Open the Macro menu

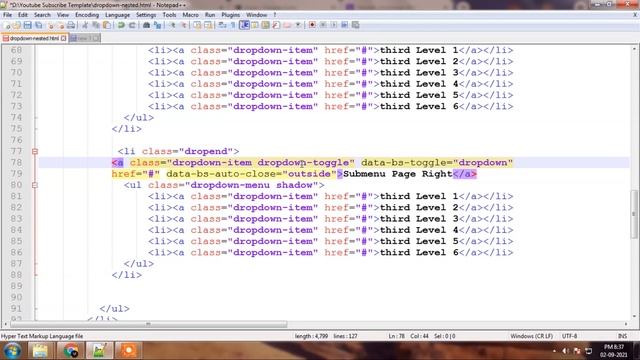[190, 15]
